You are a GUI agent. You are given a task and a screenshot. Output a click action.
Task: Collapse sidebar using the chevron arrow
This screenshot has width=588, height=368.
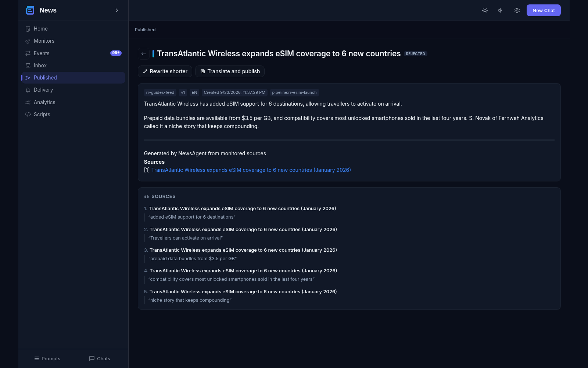pos(117,10)
